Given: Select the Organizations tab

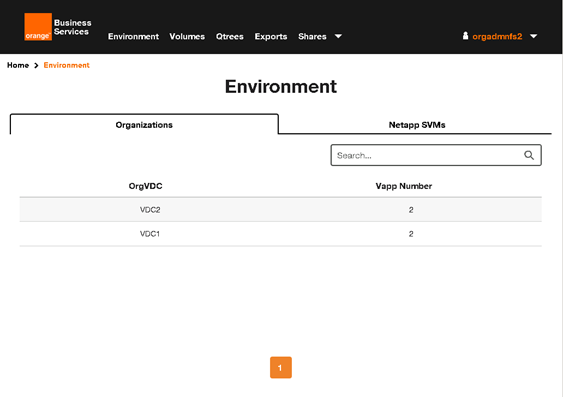Looking at the screenshot, I should pos(144,125).
